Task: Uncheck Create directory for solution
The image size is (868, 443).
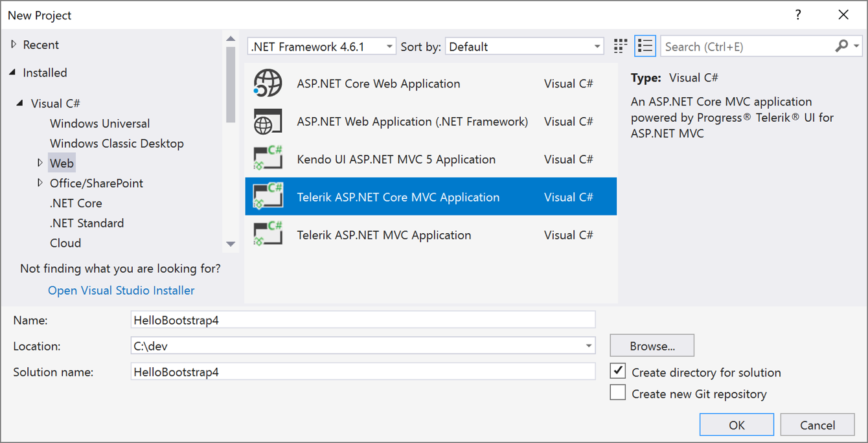Action: (x=618, y=372)
